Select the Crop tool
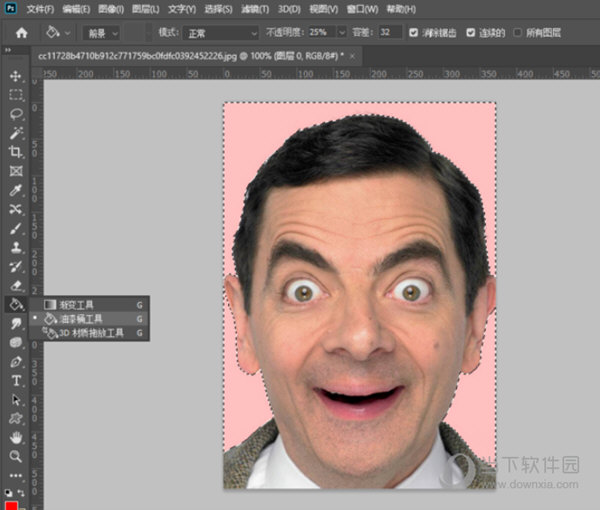Viewport: 600px width, 510px height. pos(15,152)
